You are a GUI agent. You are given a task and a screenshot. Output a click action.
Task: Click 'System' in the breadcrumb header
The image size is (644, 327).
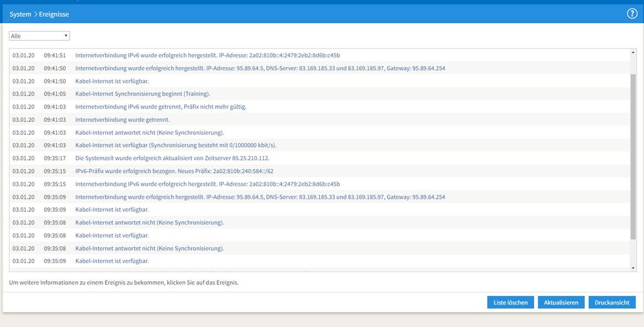coord(20,14)
